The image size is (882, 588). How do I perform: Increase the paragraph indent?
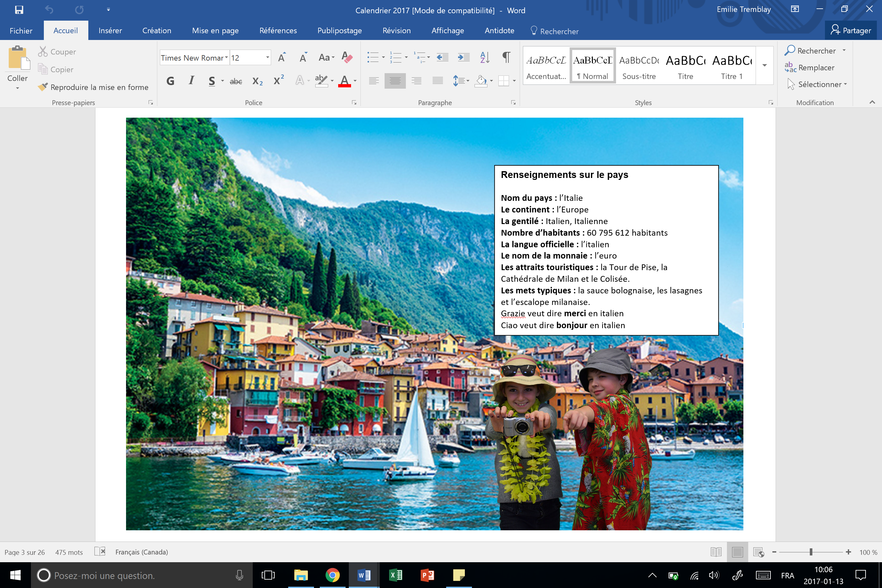pos(464,57)
